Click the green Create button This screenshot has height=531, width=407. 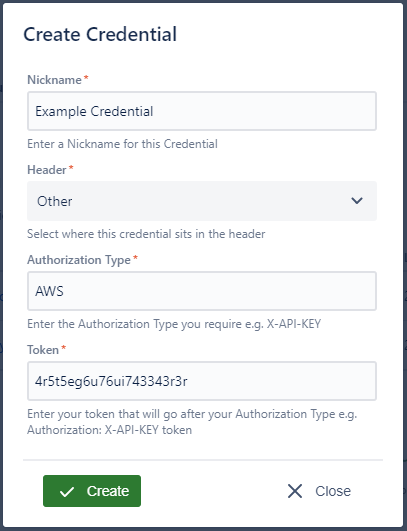(92, 491)
